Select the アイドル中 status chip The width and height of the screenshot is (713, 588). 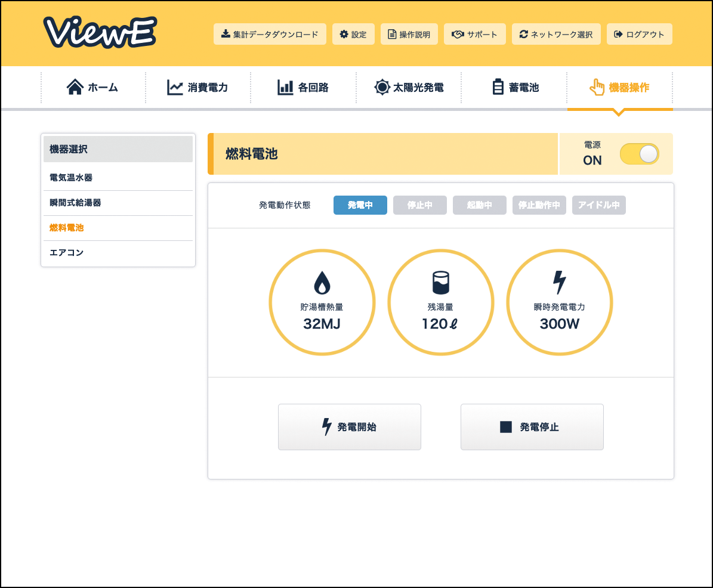[599, 205]
